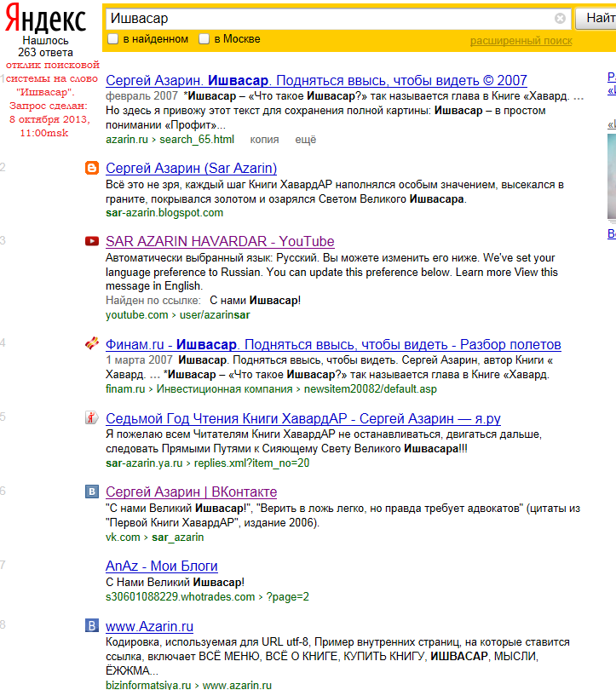
Task: Toggle the 'в Москве' checkbox
Action: click(x=204, y=38)
